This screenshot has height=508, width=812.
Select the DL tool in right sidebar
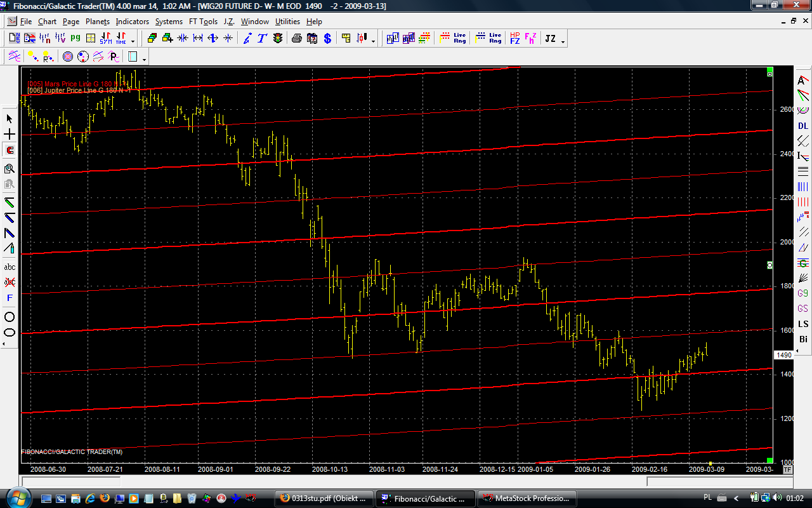pyautogui.click(x=803, y=126)
